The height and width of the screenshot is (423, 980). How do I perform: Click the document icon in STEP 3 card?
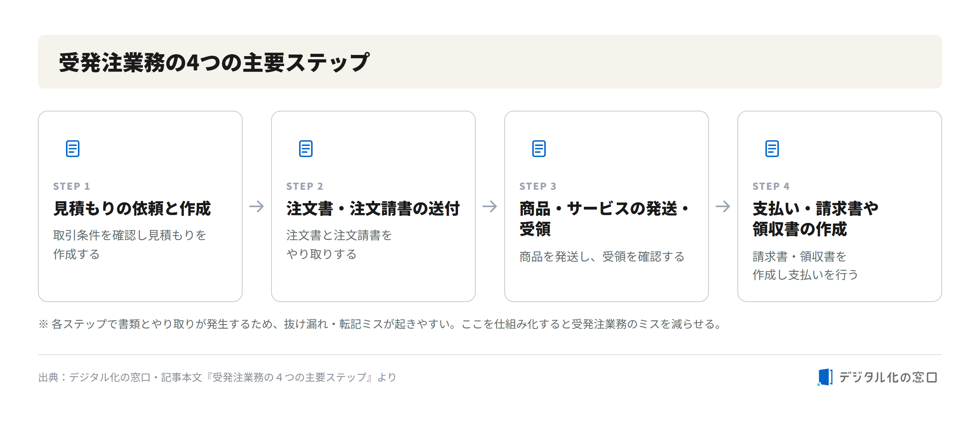pos(539,149)
